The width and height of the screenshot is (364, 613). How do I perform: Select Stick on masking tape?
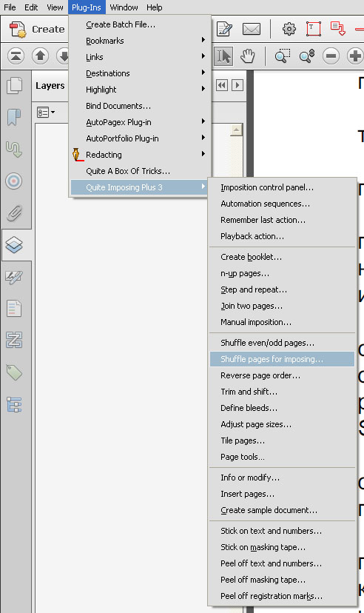click(x=282, y=547)
